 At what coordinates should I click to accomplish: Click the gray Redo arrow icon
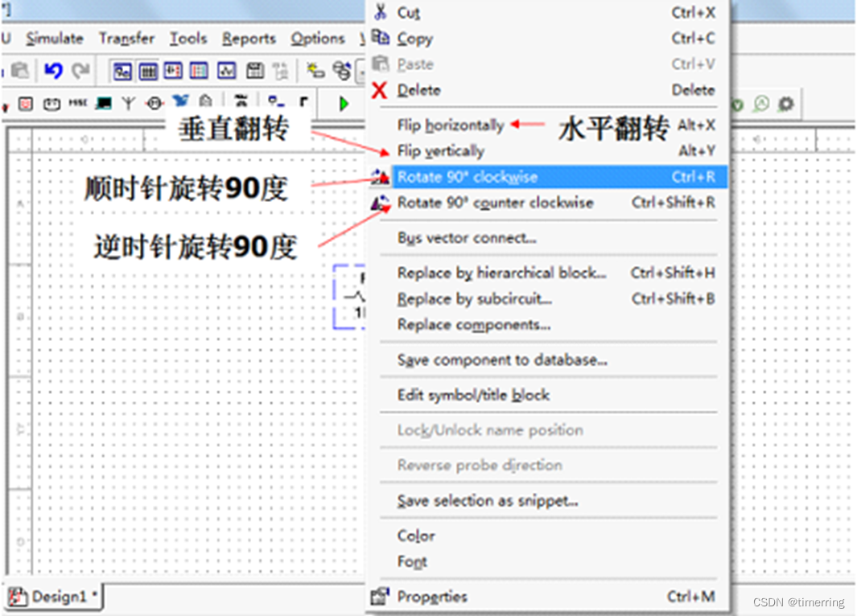pos(81,71)
